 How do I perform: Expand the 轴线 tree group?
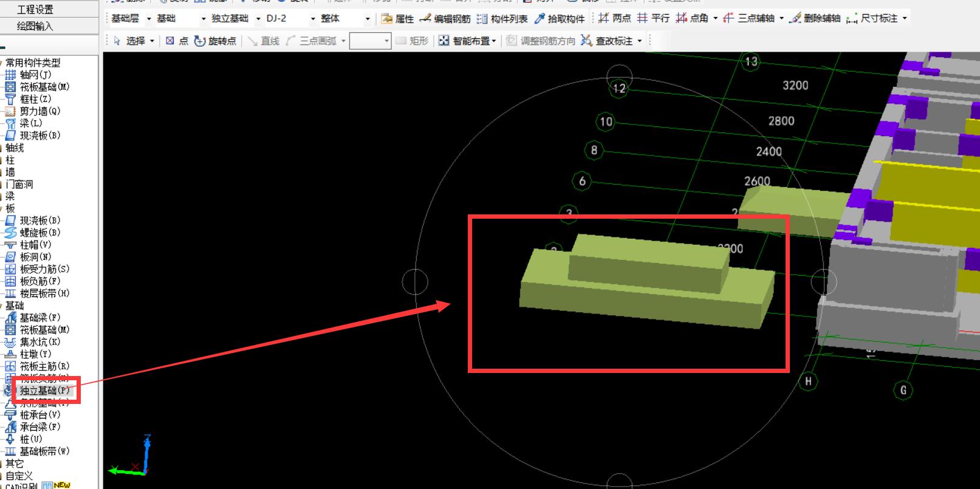pos(15,148)
